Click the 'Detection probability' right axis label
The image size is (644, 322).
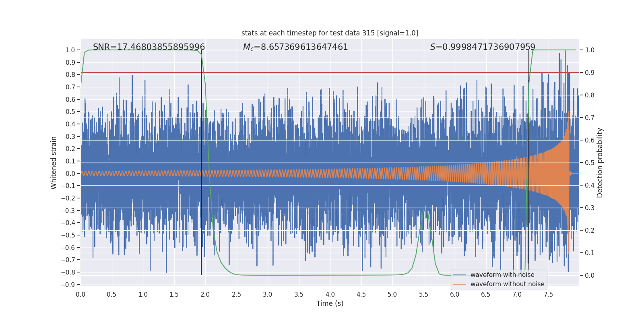click(600, 163)
